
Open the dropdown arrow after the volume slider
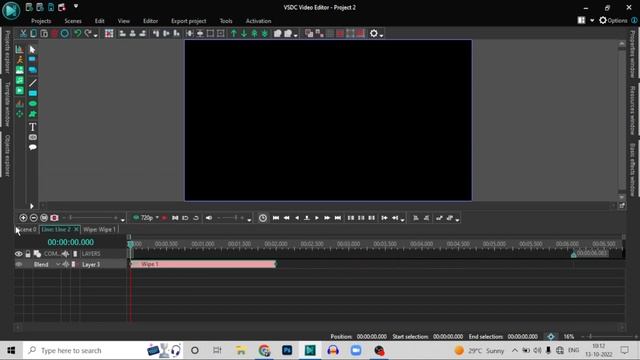249,220
